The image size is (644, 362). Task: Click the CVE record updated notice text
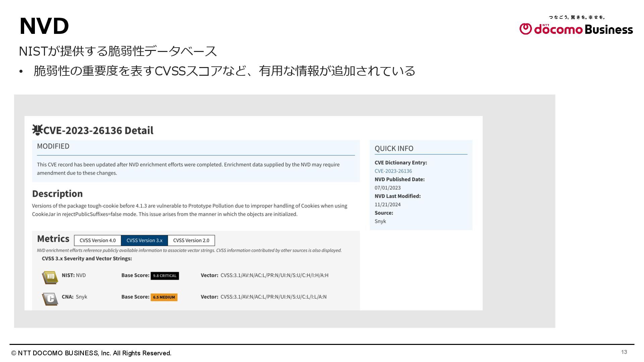[188, 169]
